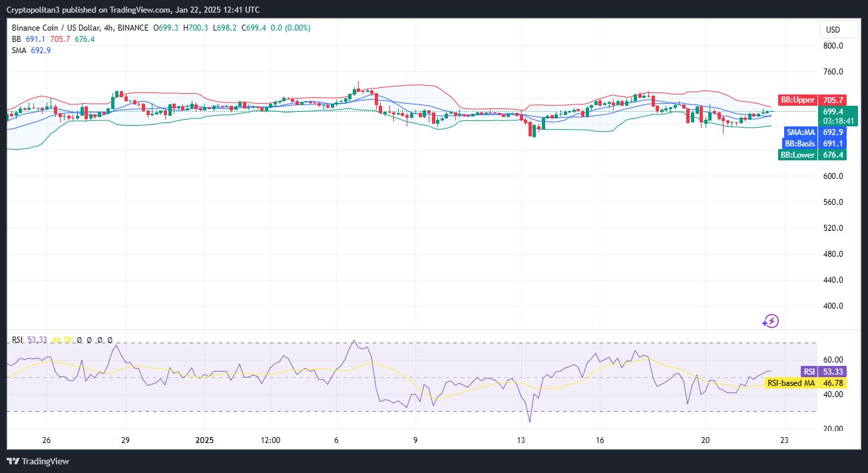Click the purple RSI value label

tap(809, 372)
